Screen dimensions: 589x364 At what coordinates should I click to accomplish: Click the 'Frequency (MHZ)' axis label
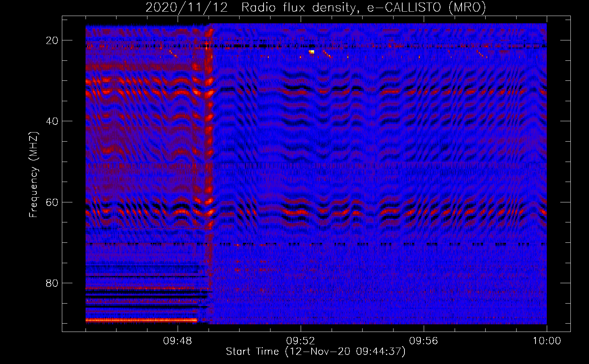[x=33, y=175]
